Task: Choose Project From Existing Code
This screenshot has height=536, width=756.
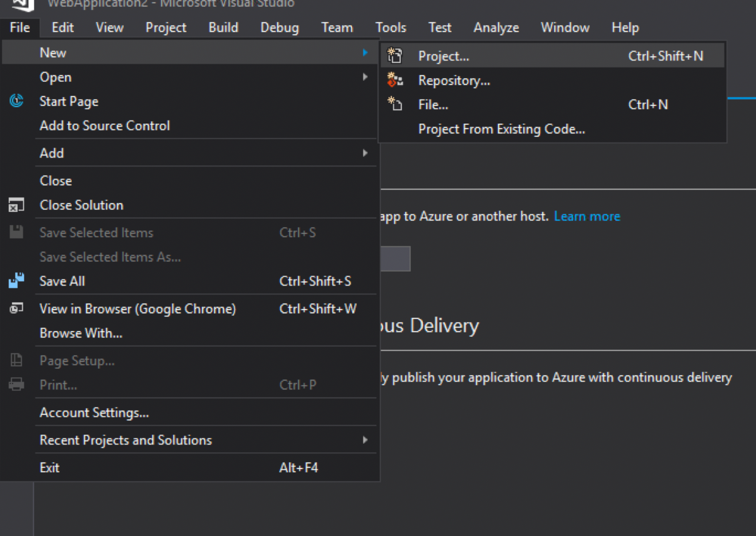Action: click(502, 129)
